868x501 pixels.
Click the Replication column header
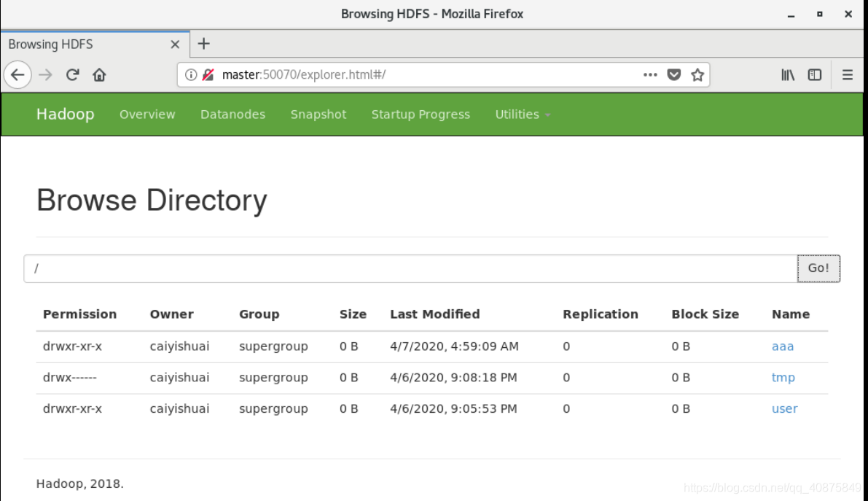point(601,314)
